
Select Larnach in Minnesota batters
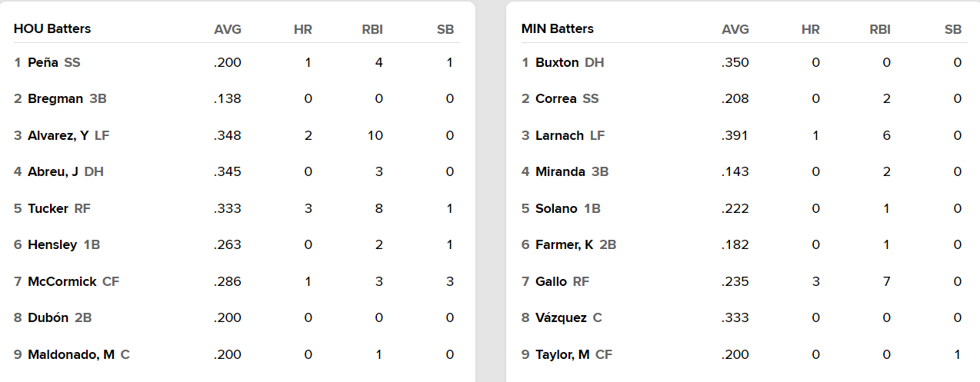click(x=559, y=135)
